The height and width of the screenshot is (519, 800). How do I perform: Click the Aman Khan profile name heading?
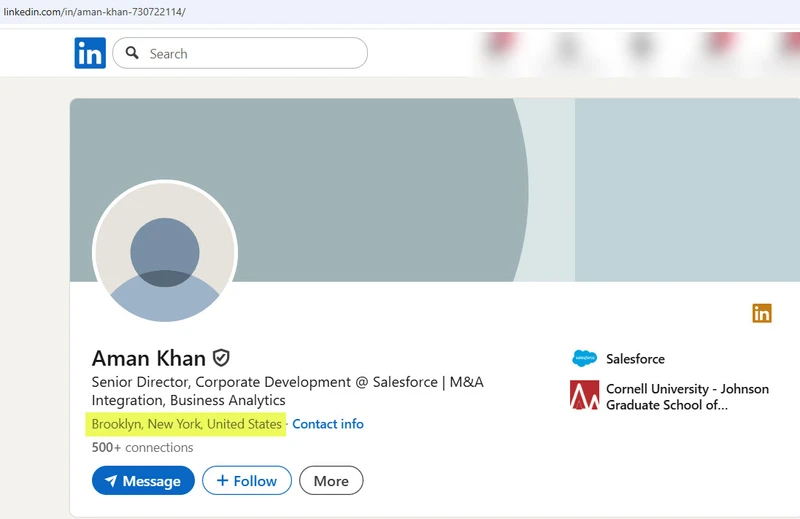[x=149, y=358]
